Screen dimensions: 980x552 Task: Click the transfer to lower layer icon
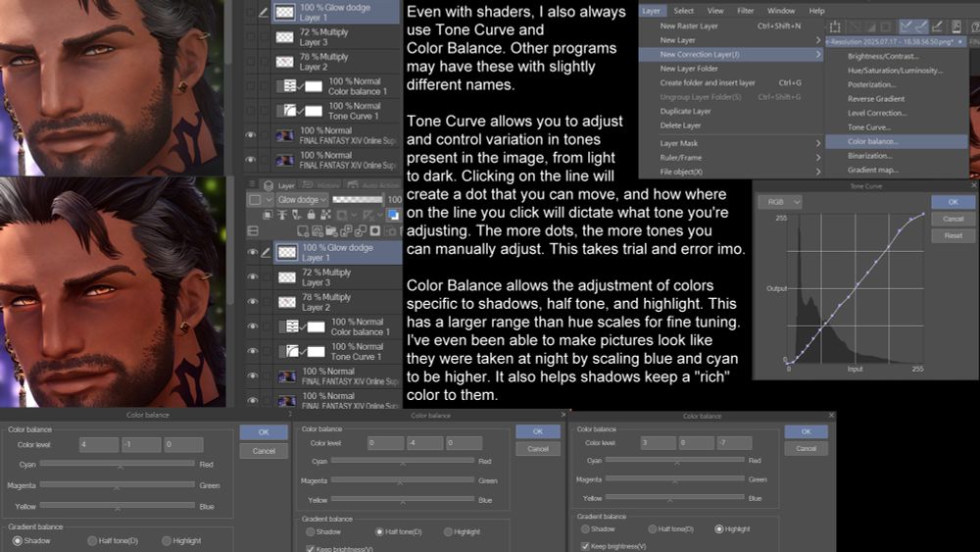[346, 231]
